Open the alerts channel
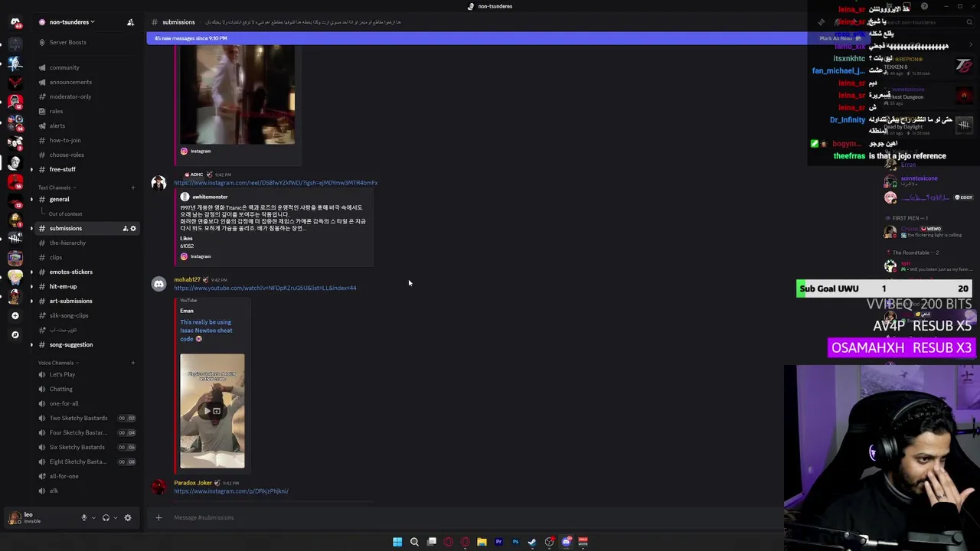Viewport: 980px width, 551px height. [x=57, y=126]
